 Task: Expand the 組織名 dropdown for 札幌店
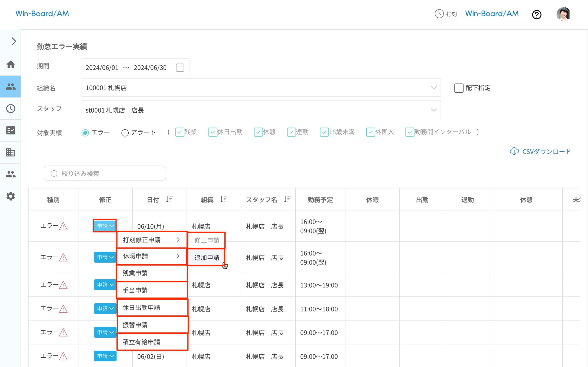point(433,88)
